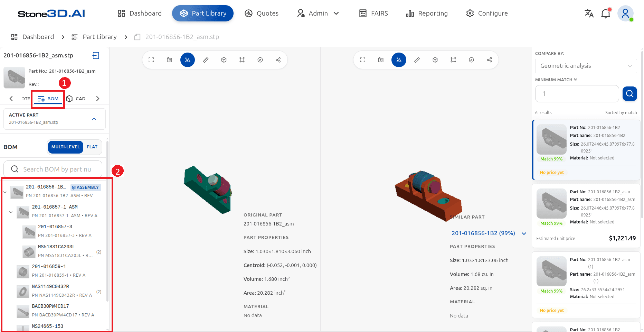Go to the Quotes menu
The image size is (644, 332).
(262, 13)
